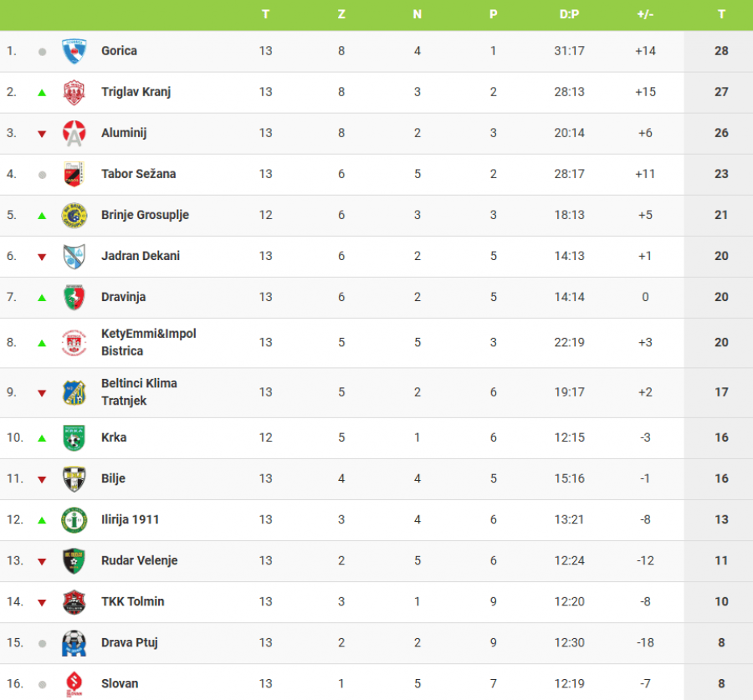The height and width of the screenshot is (700, 753).
Task: Open the Beltinci Klima Tratnjek link
Action: 139,391
